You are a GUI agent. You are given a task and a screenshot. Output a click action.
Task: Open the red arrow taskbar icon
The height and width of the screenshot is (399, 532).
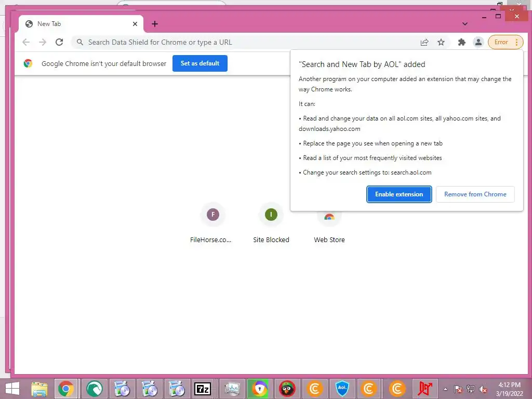coord(425,389)
